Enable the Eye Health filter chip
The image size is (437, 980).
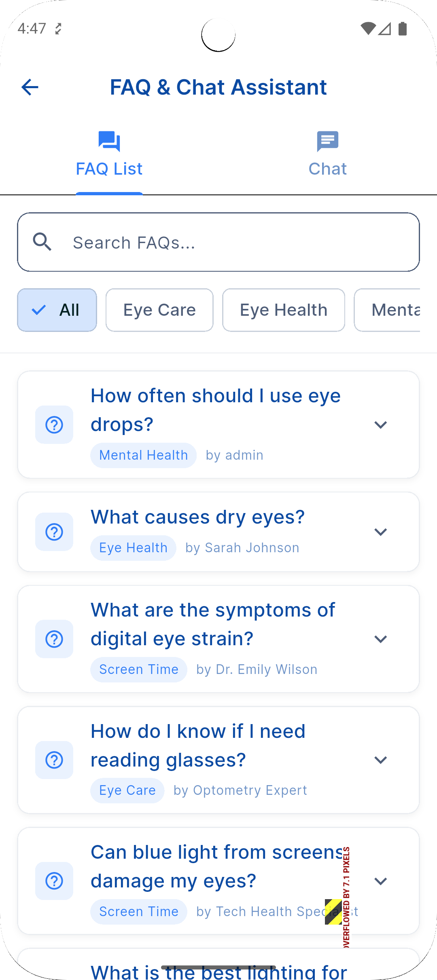(x=284, y=310)
